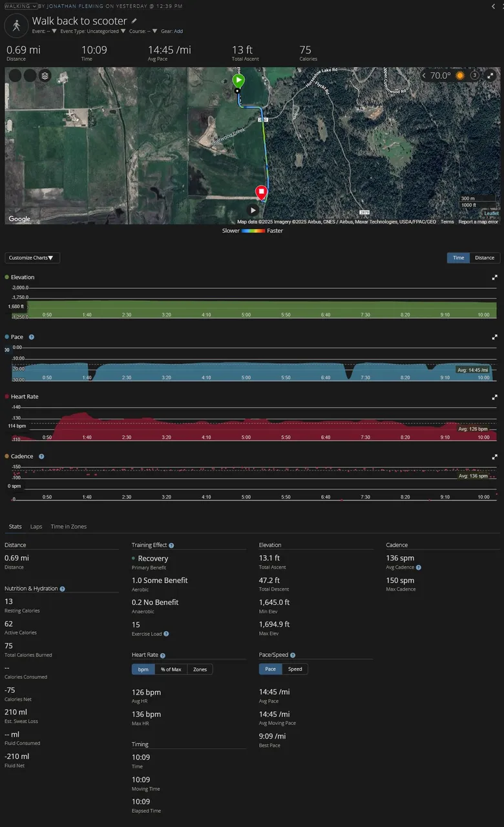Open Heart Rate stats help icon

coord(163,655)
